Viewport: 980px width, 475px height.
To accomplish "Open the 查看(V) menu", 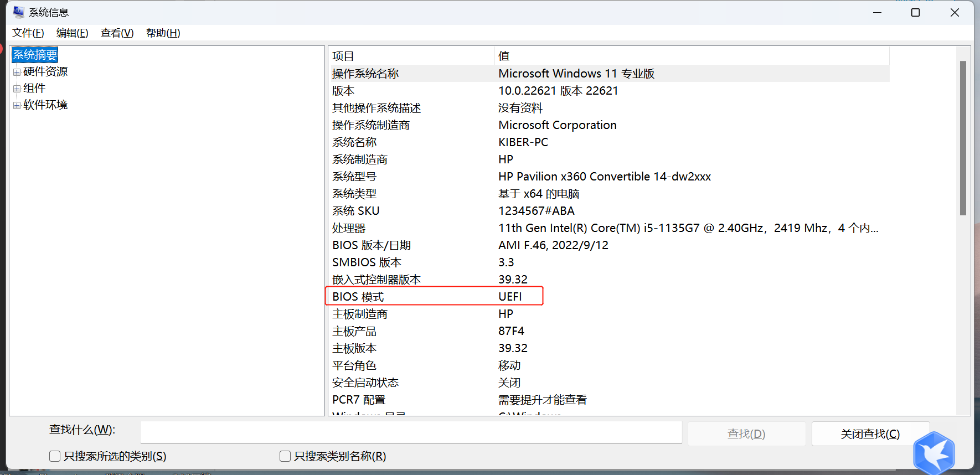I will click(117, 33).
